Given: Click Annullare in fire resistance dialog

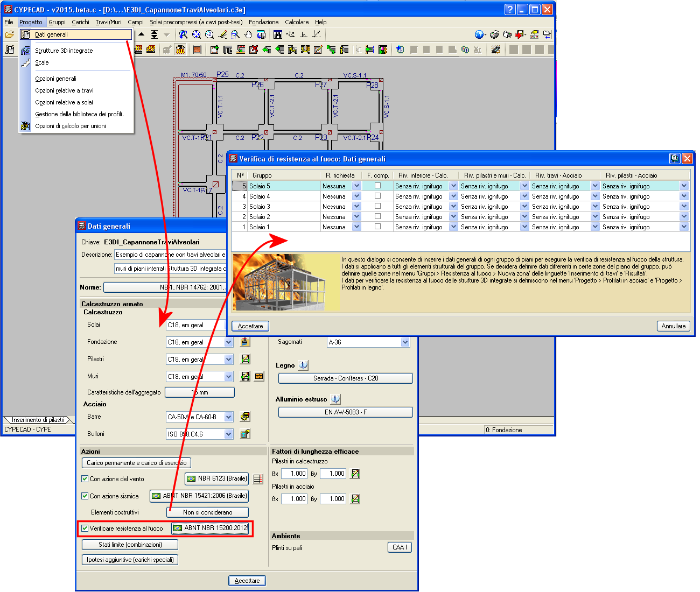Looking at the screenshot, I should 674,326.
